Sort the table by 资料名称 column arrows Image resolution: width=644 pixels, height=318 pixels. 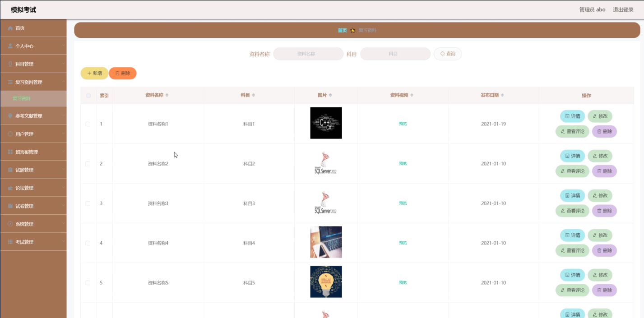coord(167,95)
